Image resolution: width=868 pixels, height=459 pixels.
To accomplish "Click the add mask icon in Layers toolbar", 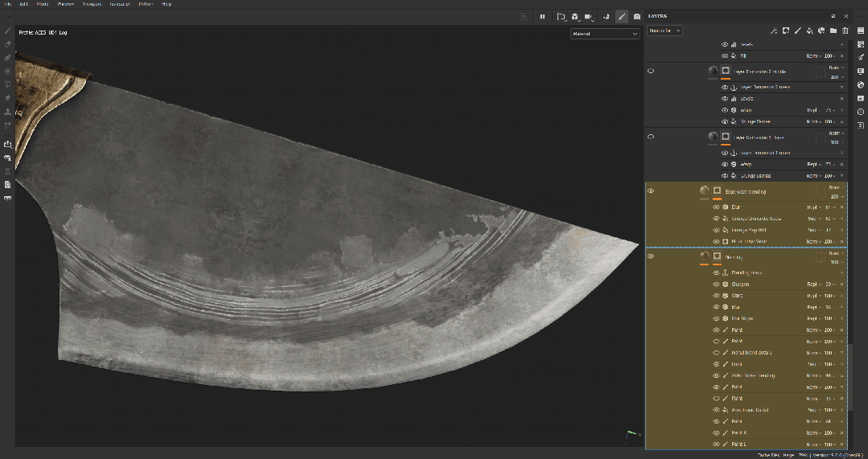I will (785, 31).
